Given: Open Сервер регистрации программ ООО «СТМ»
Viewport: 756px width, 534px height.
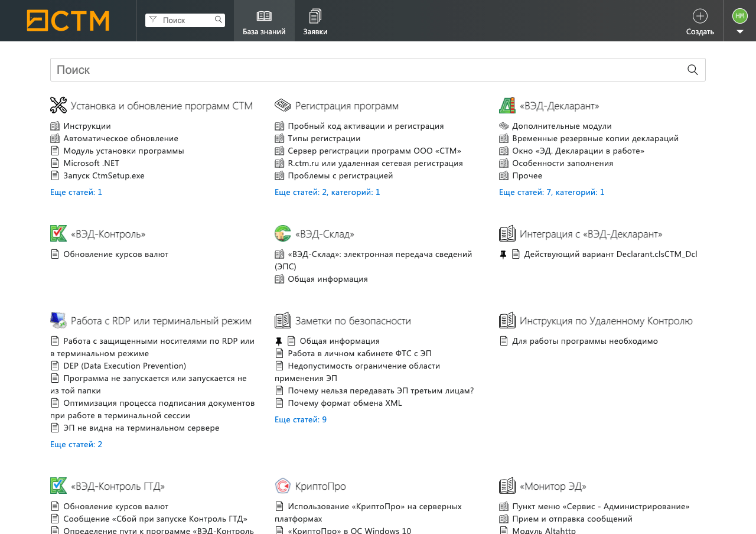Looking at the screenshot, I should (374, 151).
